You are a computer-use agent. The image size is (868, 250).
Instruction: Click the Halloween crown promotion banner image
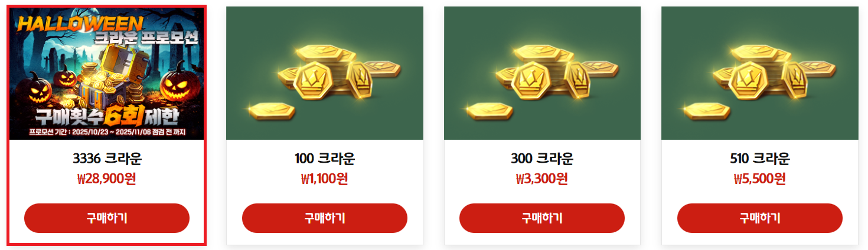[107, 74]
